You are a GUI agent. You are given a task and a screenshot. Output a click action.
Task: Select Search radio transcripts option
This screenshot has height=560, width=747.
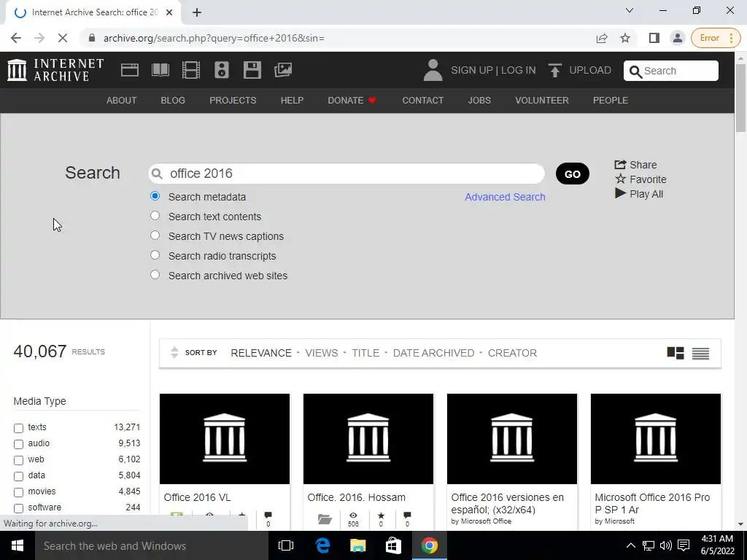point(155,254)
